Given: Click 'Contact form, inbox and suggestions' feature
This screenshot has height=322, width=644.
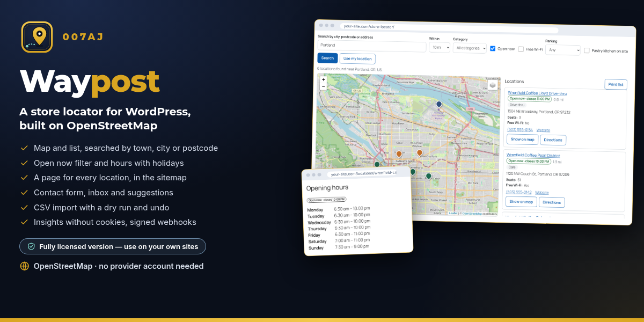Looking at the screenshot, I should 104,193.
